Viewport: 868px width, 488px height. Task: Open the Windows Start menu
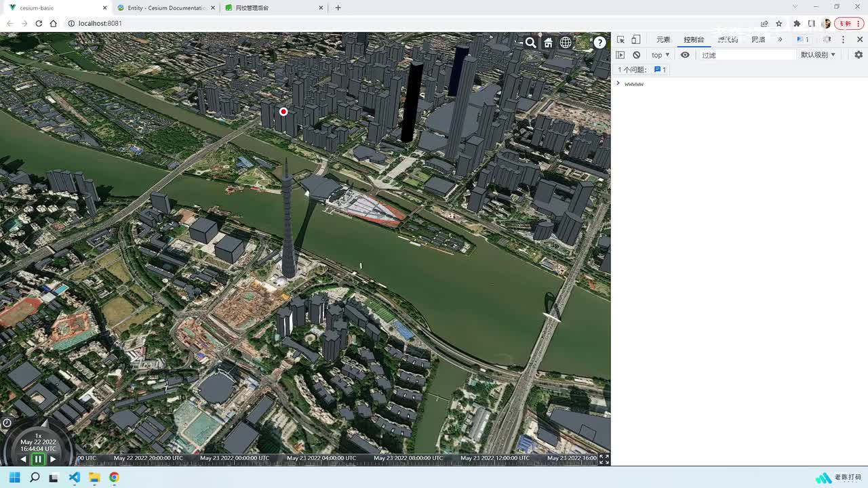(14, 477)
